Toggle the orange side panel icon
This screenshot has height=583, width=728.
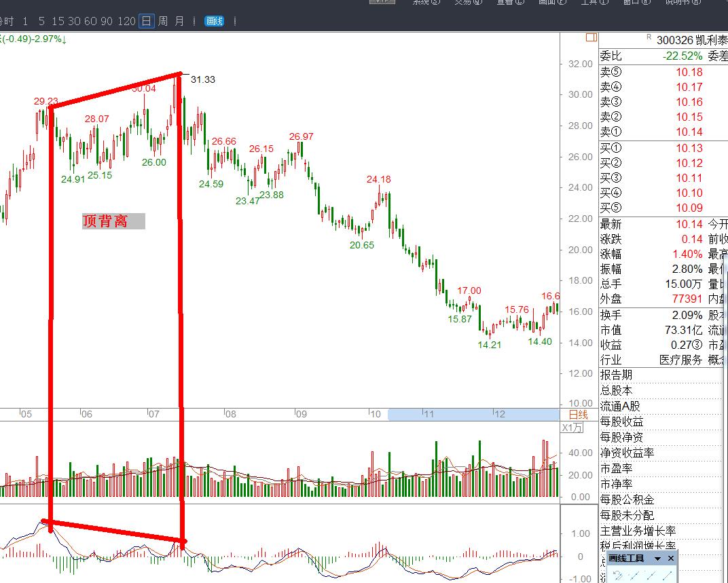pos(591,37)
